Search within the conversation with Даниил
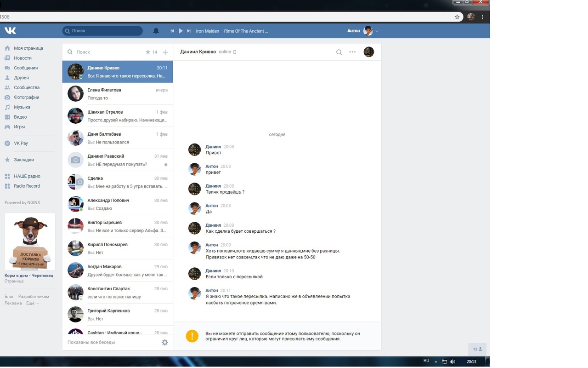 [339, 52]
